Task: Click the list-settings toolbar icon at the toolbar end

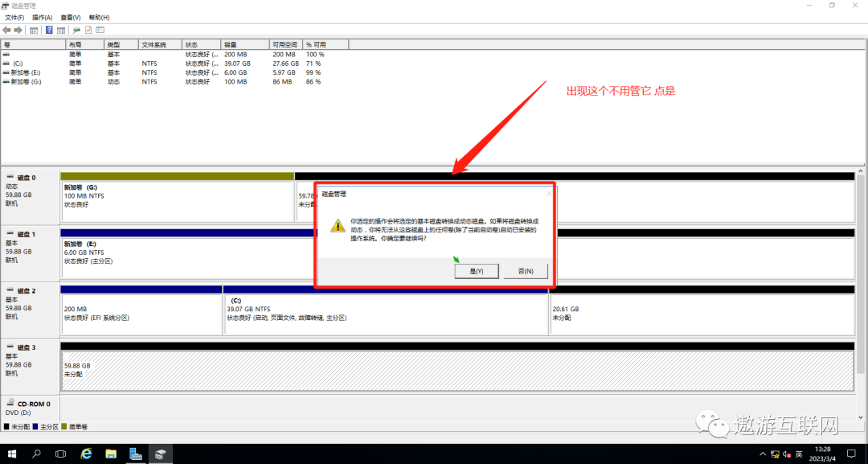Action: pos(100,30)
